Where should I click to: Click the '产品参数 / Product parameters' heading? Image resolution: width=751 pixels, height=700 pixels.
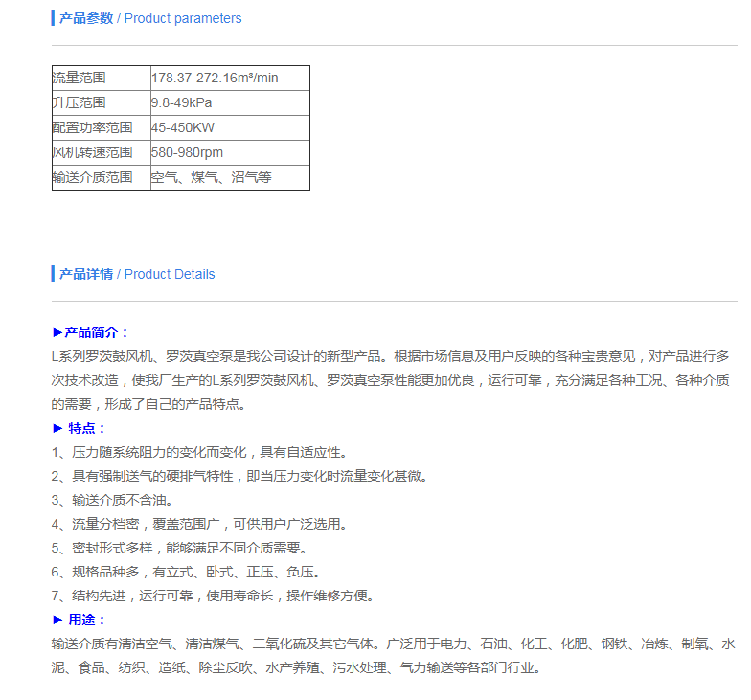pyautogui.click(x=149, y=18)
